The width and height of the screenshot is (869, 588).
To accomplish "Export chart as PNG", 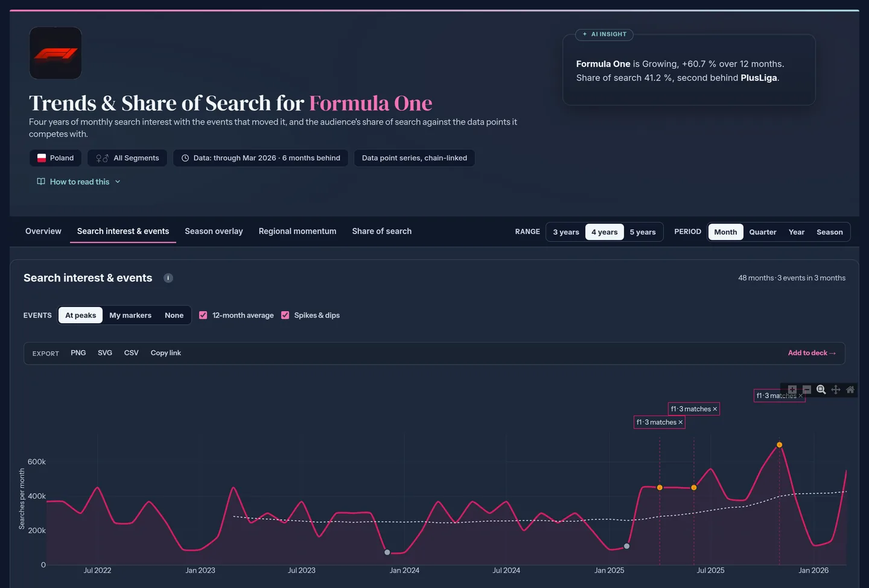I will (78, 353).
